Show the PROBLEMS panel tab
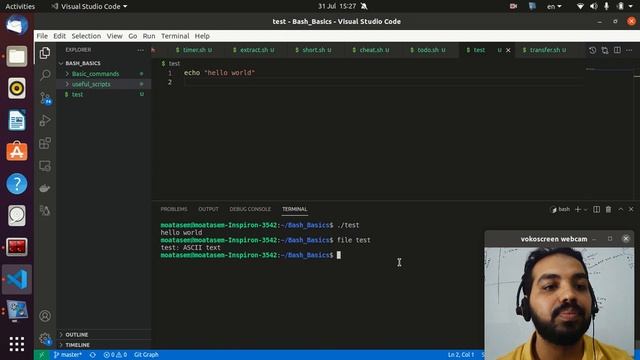640x360 pixels. 174,209
